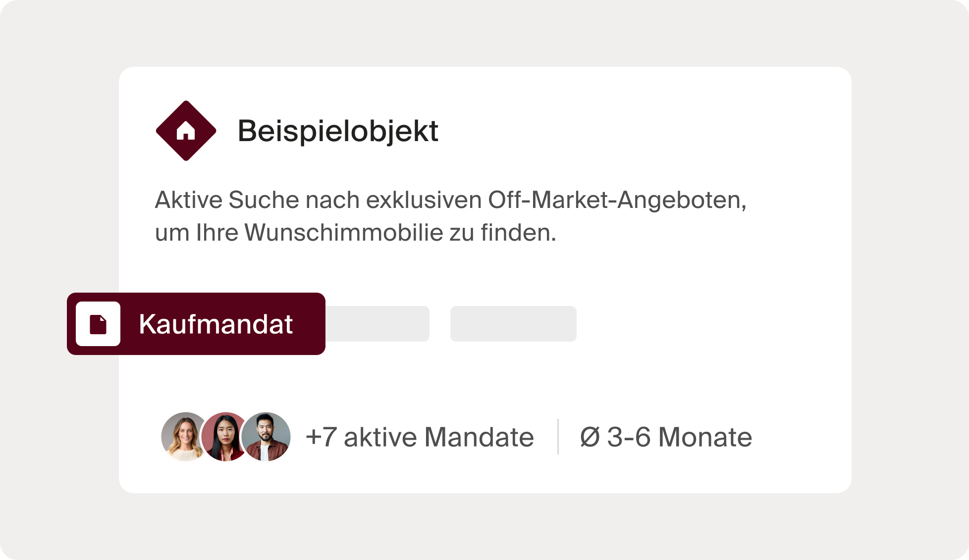Click the gray placeholder pill beside Kaufmandat
The height and width of the screenshot is (560, 969).
point(377,324)
